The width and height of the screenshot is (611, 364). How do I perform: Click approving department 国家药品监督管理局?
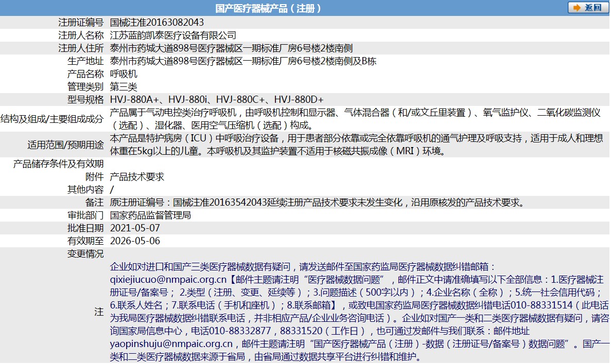point(150,215)
